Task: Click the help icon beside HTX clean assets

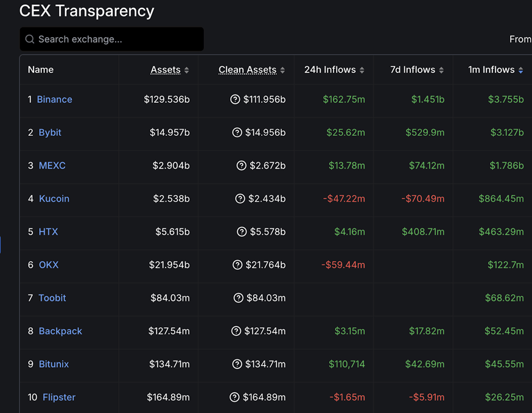Action: pos(242,231)
